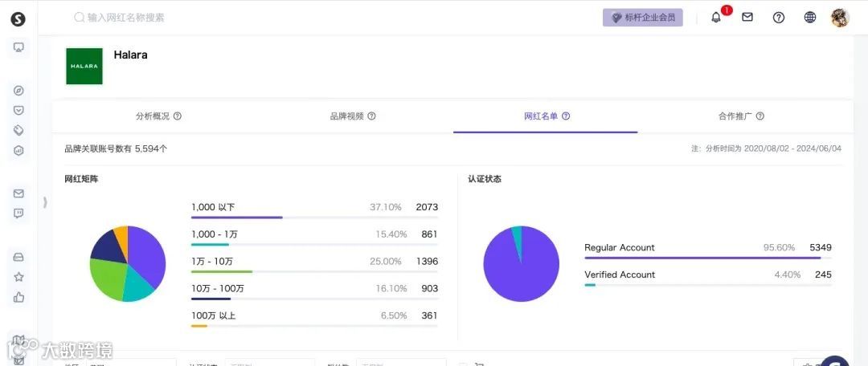Image resolution: width=868 pixels, height=366 pixels.
Task: Switch to the 分析概况 tab
Action: (153, 116)
